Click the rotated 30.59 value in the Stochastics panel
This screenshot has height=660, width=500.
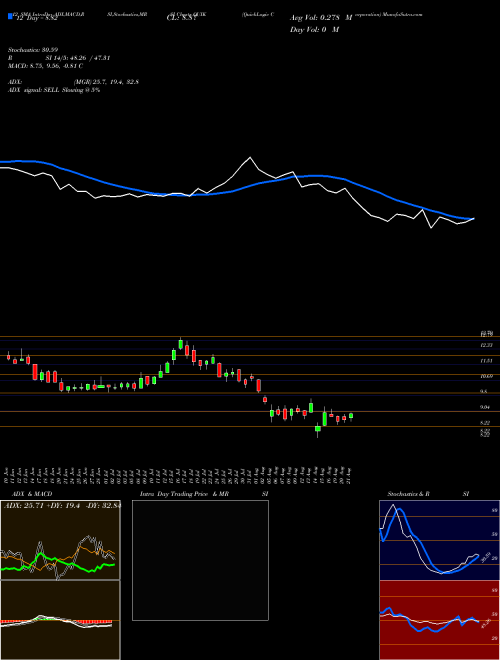pos(486,557)
